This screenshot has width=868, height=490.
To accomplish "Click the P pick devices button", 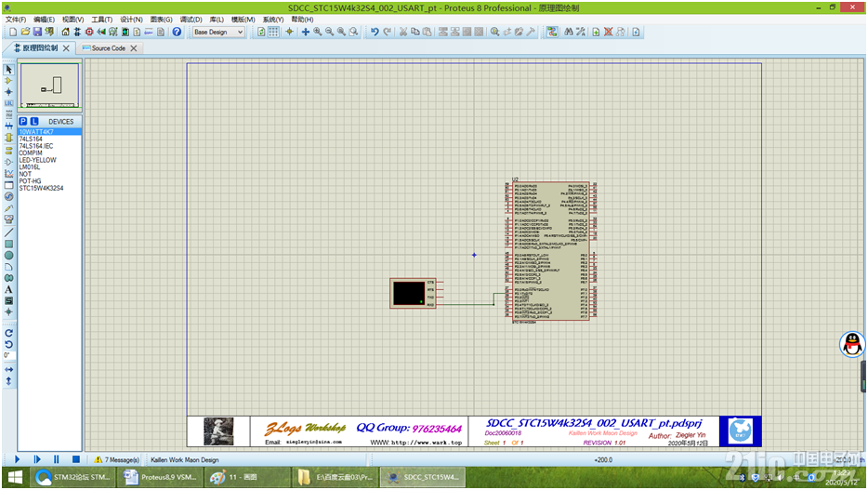I will pyautogui.click(x=22, y=121).
